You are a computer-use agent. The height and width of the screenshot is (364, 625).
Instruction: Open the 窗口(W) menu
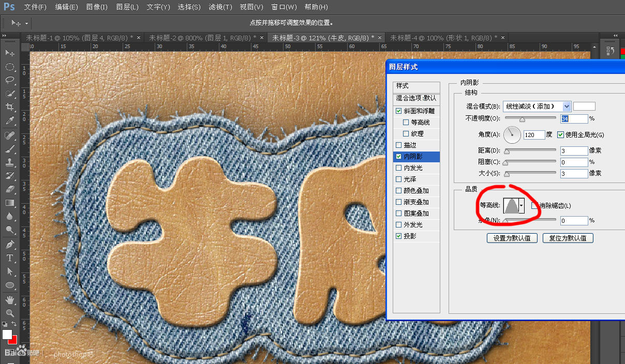coord(284,7)
